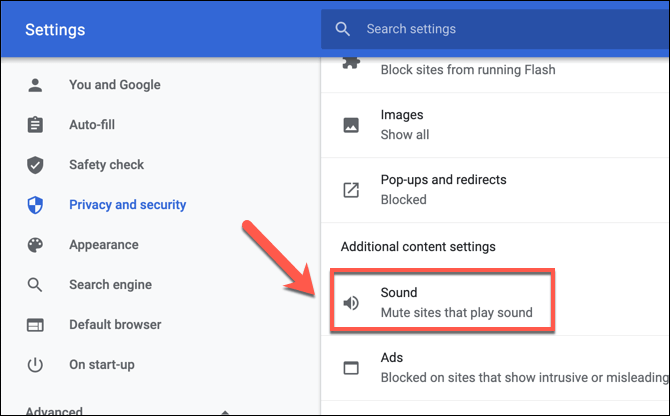This screenshot has width=670, height=416.
Task: Click the Default browser window icon
Action: (x=35, y=325)
